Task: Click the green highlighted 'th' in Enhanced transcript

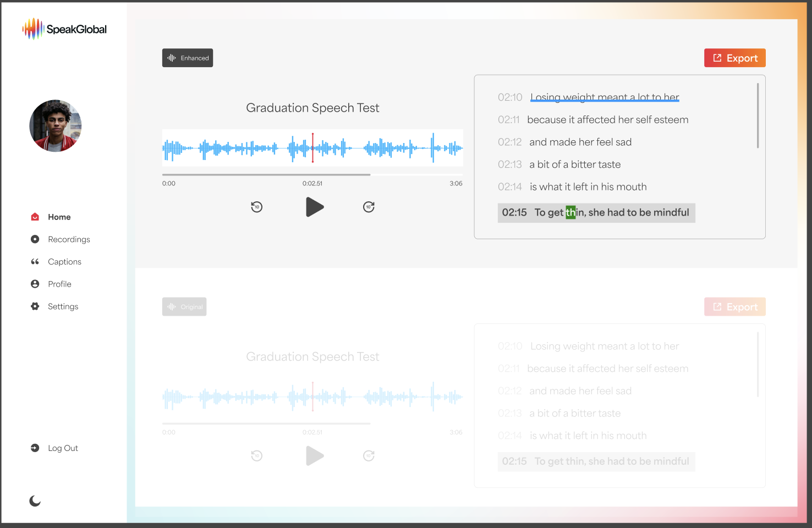Action: coord(570,212)
